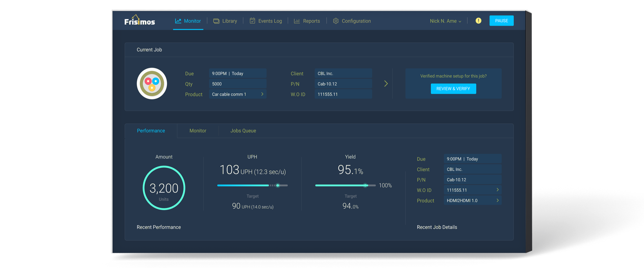Expand the W.O ID 111555.11 row
Screen dimensions: 644x270
click(497, 190)
